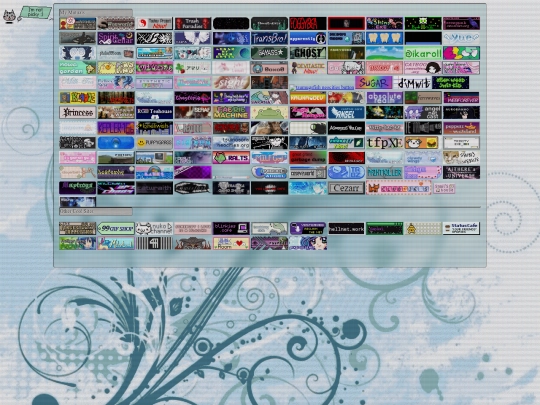Visit the hellnet.work button
This screenshot has width=540, height=405.
click(346, 228)
